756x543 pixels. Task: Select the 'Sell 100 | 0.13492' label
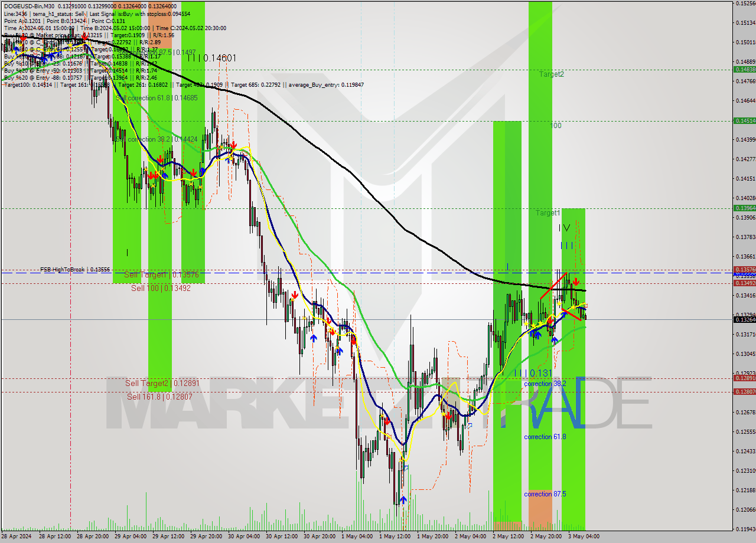(161, 288)
